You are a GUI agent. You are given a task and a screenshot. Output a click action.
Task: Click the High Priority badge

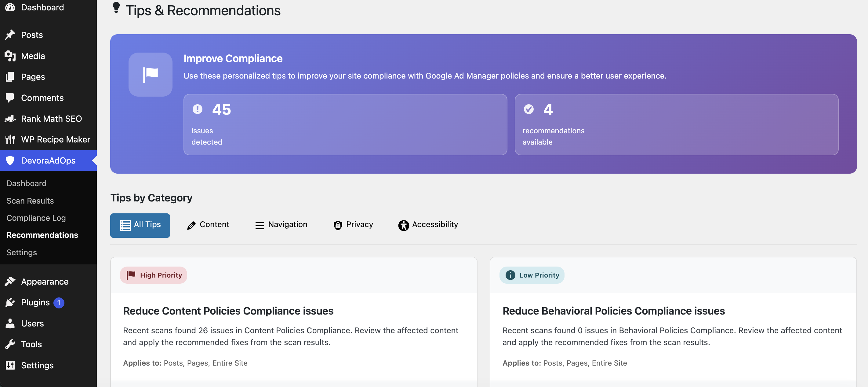coord(153,275)
